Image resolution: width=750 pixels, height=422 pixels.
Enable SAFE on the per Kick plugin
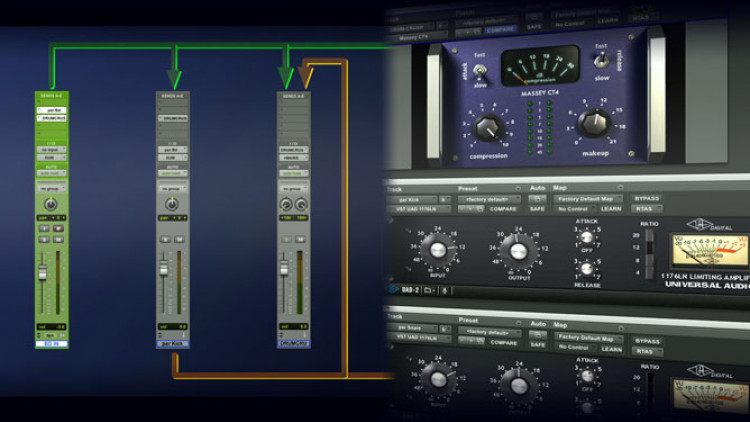click(x=537, y=209)
